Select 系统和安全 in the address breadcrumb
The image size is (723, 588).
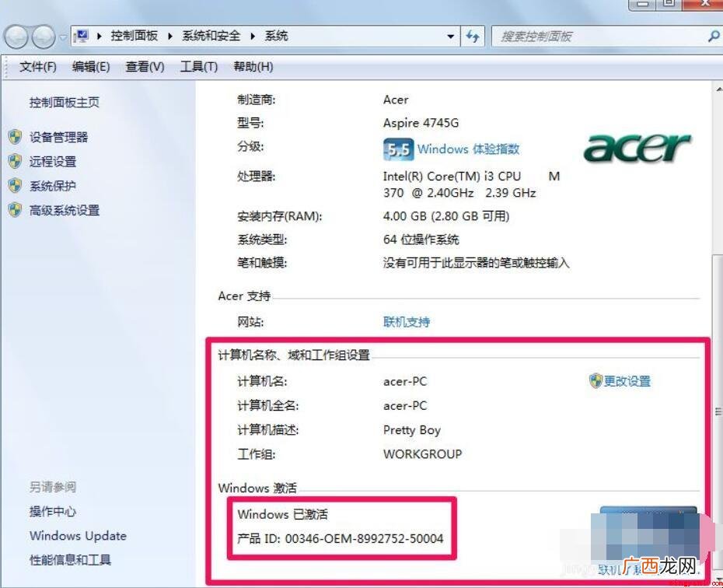211,36
